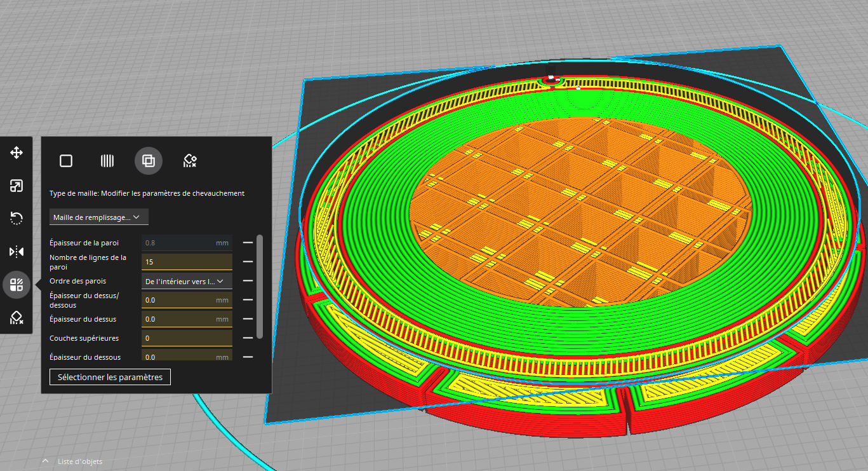
Task: Click Sélectionner les paramètres button
Action: pyautogui.click(x=110, y=377)
